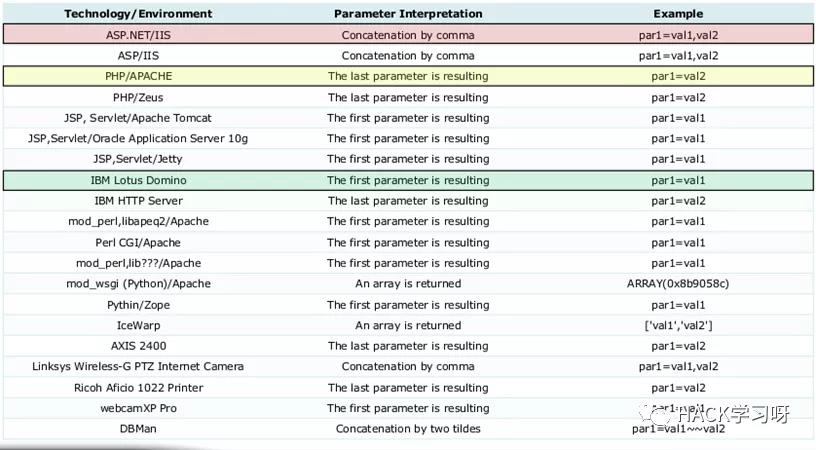This screenshot has height=450, width=816.
Task: Select the IBM HTTP Server cell
Action: point(138,201)
